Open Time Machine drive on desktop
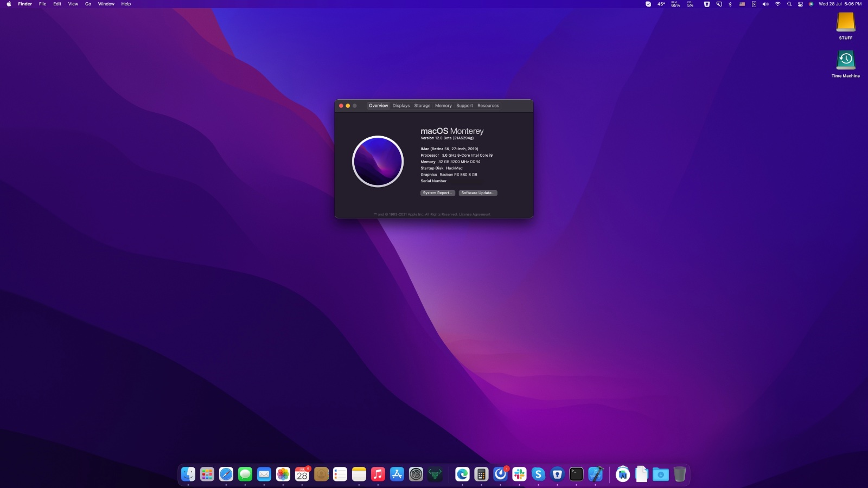 click(x=846, y=60)
